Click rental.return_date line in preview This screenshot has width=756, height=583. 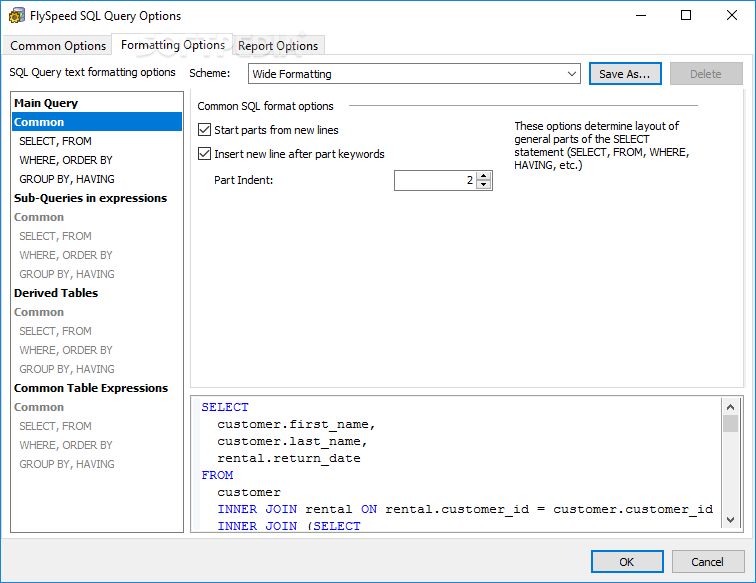(x=288, y=458)
